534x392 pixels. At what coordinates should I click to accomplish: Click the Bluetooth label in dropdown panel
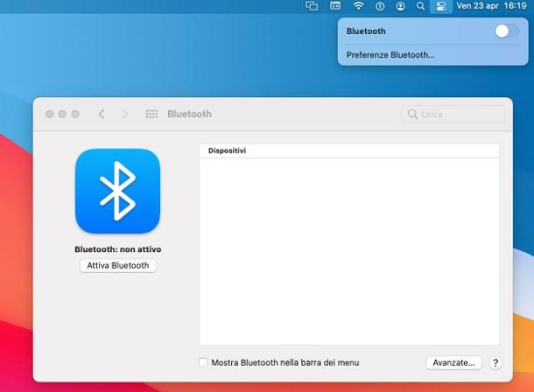[366, 31]
